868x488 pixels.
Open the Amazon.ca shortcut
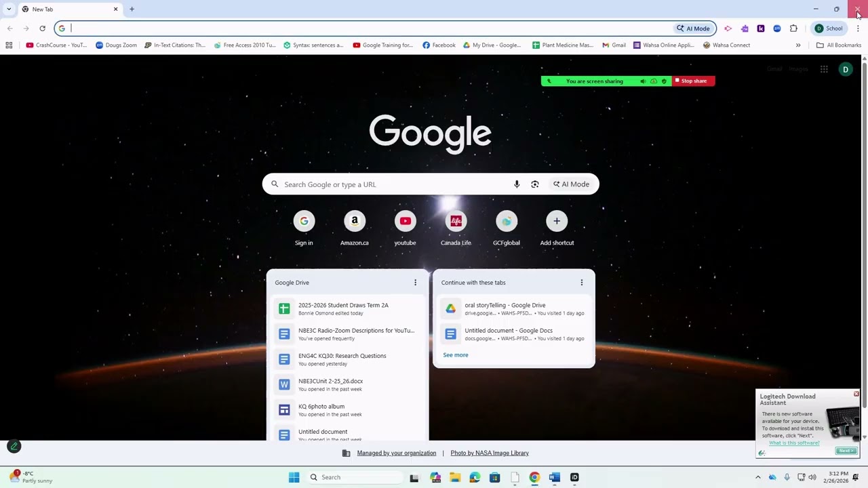355,228
